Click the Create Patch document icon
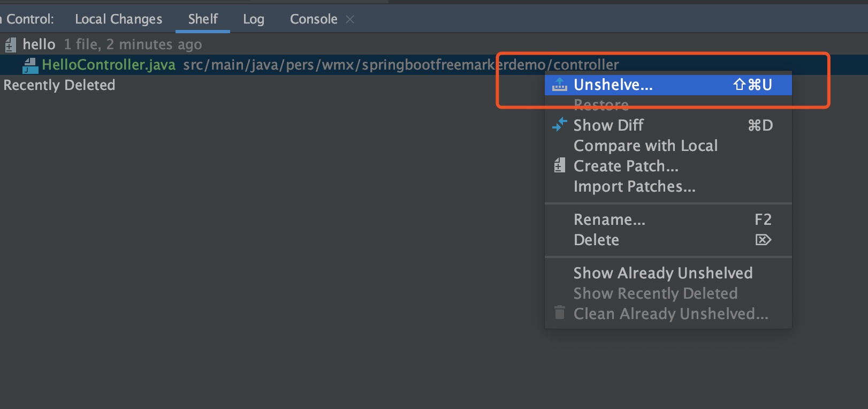 click(559, 166)
